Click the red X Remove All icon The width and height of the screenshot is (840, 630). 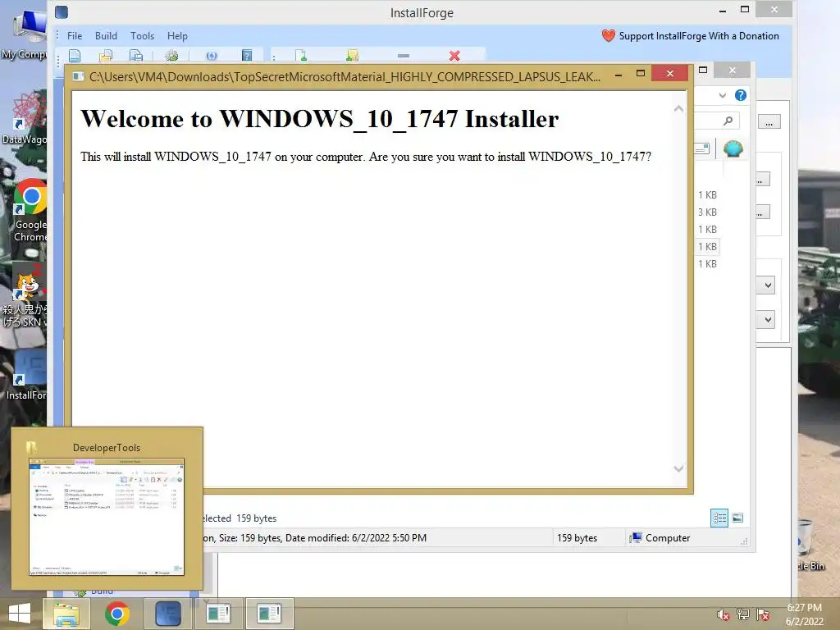tap(454, 56)
